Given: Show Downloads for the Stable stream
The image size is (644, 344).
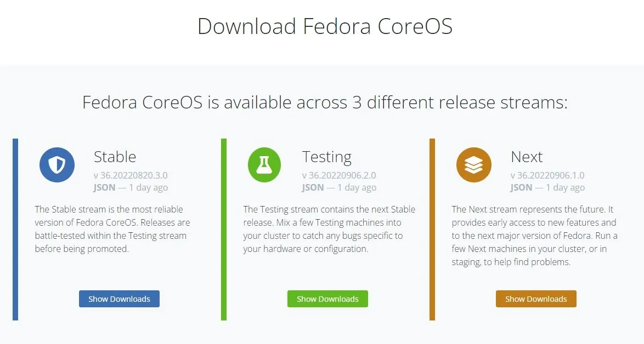Looking at the screenshot, I should point(119,299).
